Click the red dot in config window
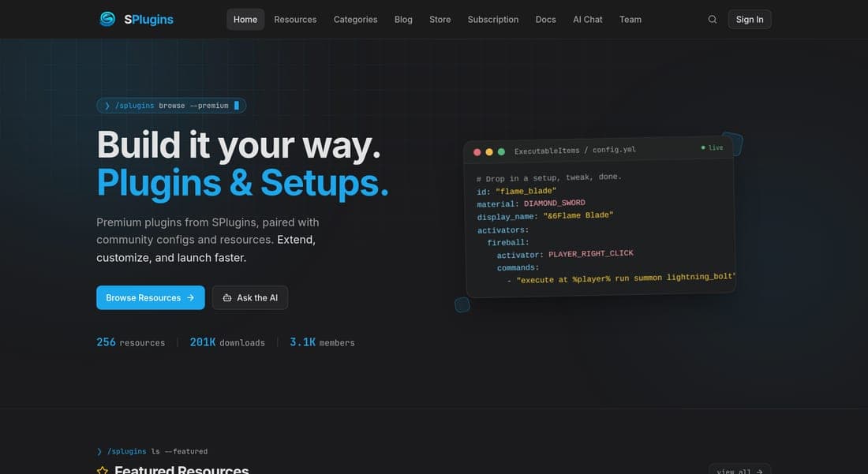Viewport: 868px width, 474px height. coord(477,152)
